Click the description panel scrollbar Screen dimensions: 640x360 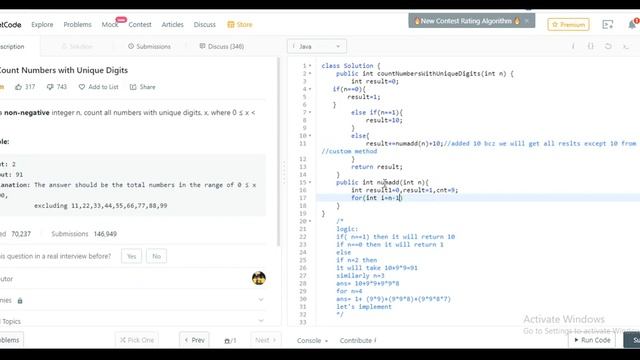tap(279, 151)
